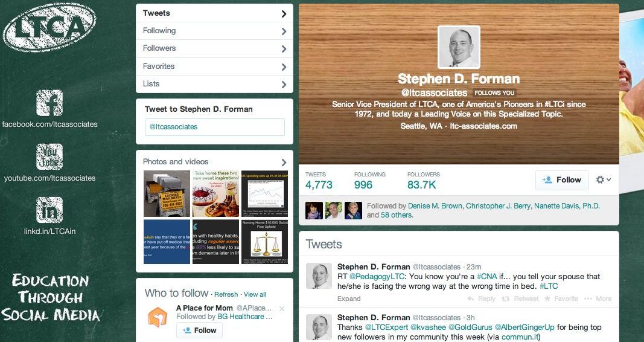Click into the @ltcassociates tweet box
This screenshot has height=342, width=644.
[x=214, y=127]
